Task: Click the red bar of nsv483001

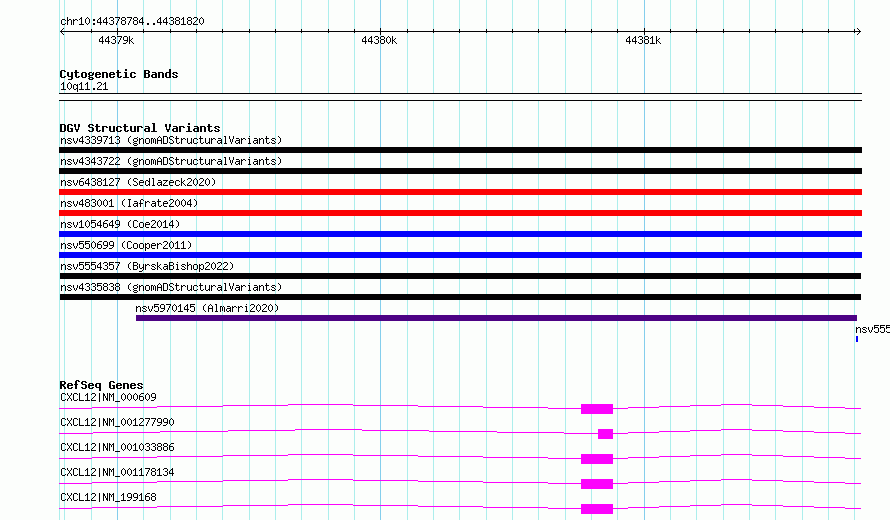Action: coord(460,213)
